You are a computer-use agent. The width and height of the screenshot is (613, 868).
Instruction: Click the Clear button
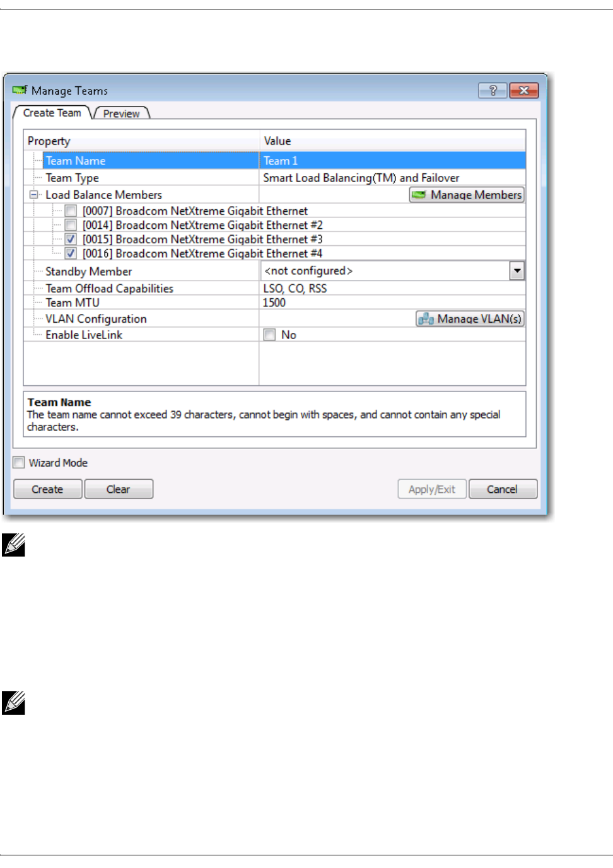click(x=119, y=489)
